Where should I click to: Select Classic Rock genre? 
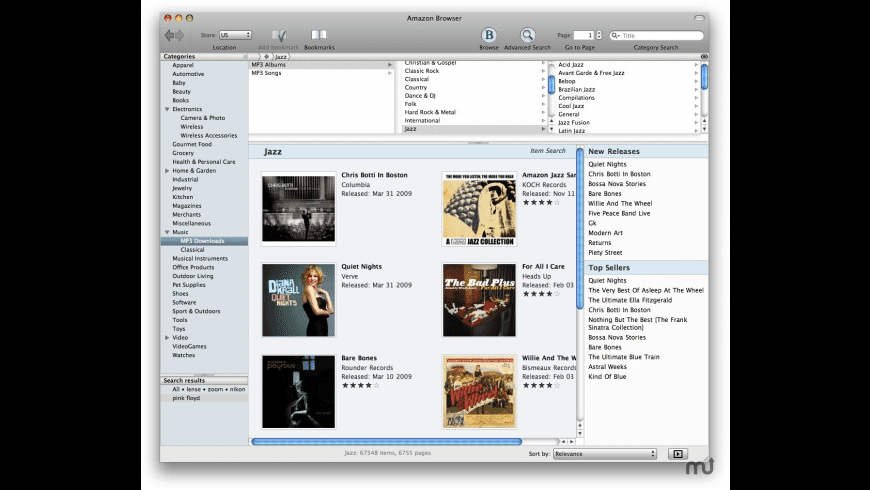click(422, 71)
